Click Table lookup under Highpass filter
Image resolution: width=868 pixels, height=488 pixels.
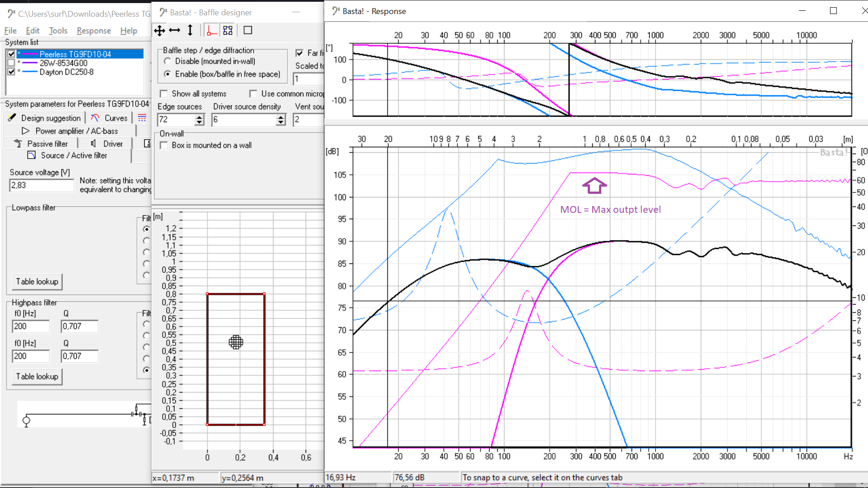tap(37, 376)
